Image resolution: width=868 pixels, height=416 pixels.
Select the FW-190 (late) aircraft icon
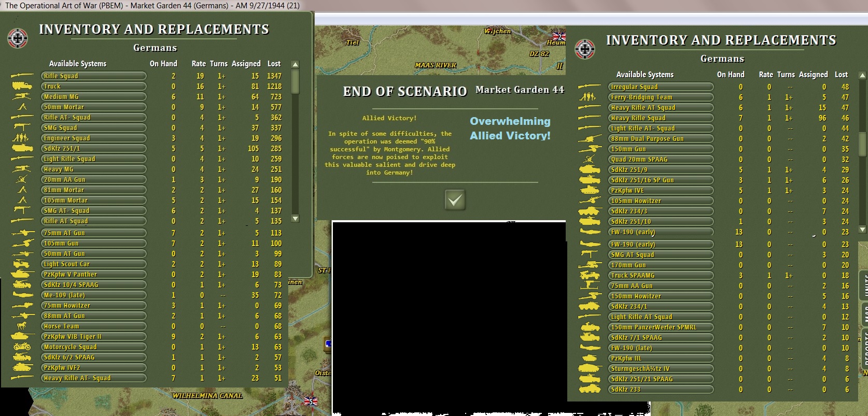point(589,348)
